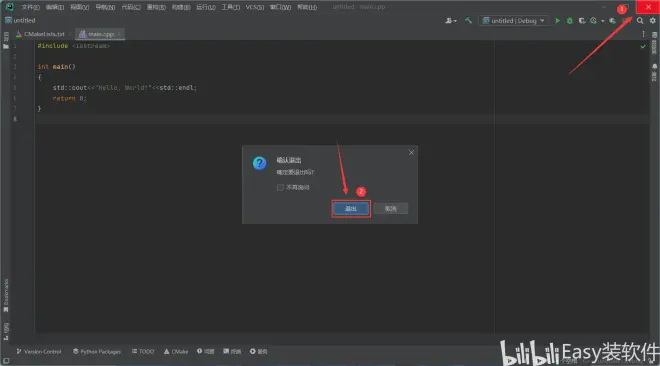This screenshot has height=366, width=660.
Task: Open the VCS(S) menu
Action: tap(255, 7)
